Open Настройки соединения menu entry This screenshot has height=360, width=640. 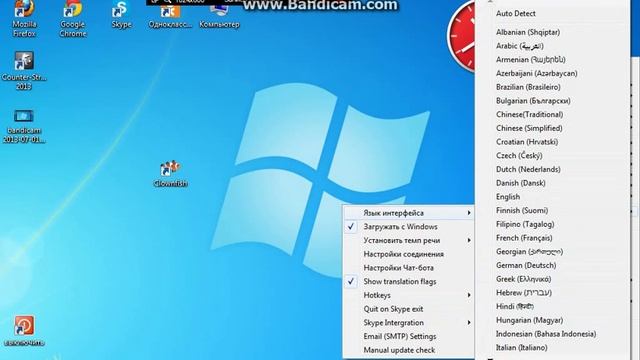pos(409,254)
